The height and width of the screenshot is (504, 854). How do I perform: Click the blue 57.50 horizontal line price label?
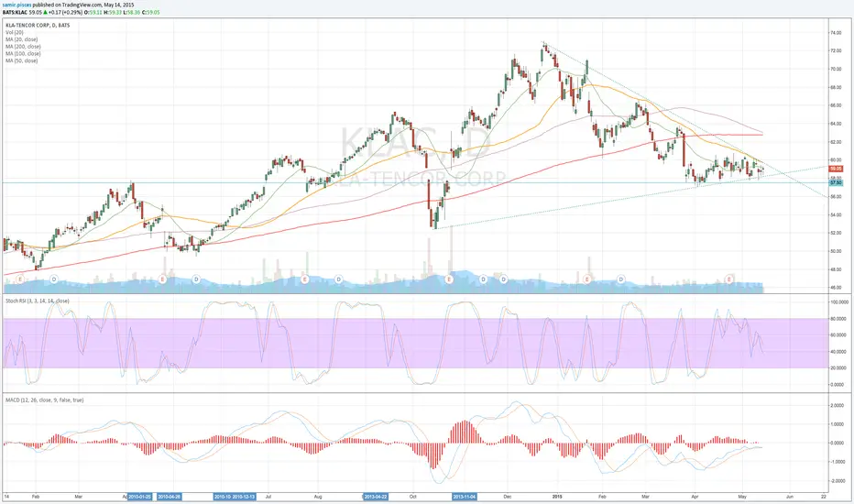click(x=836, y=183)
